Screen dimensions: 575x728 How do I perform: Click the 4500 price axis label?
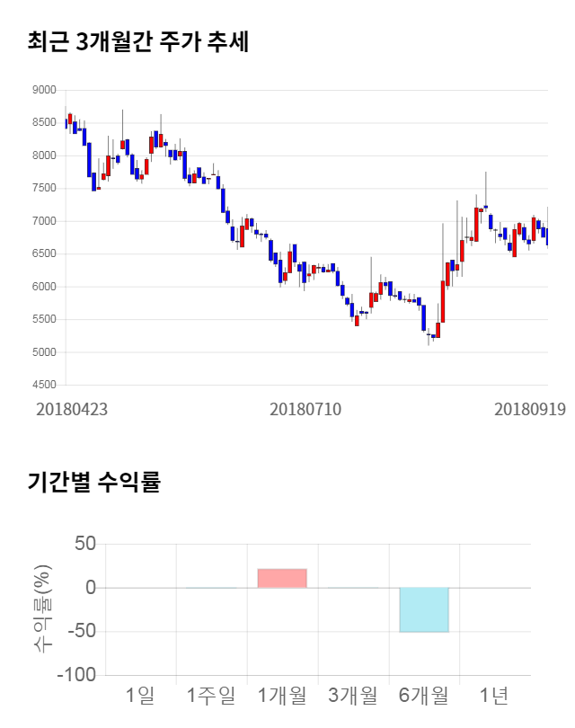pos(43,385)
